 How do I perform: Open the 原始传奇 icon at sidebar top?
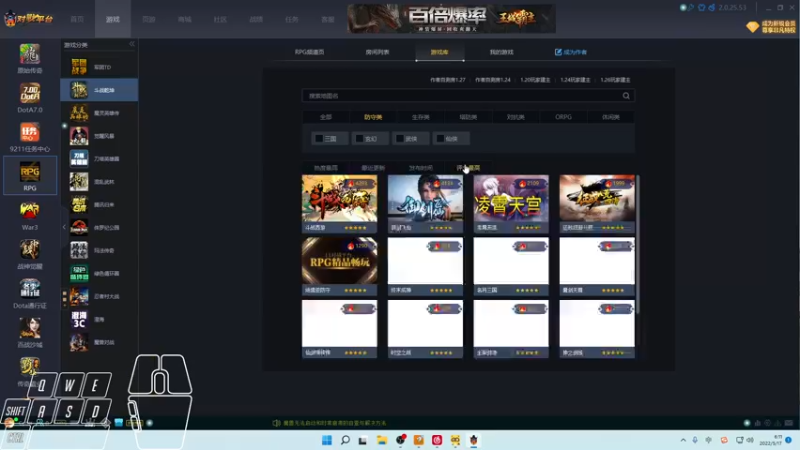(x=30, y=54)
